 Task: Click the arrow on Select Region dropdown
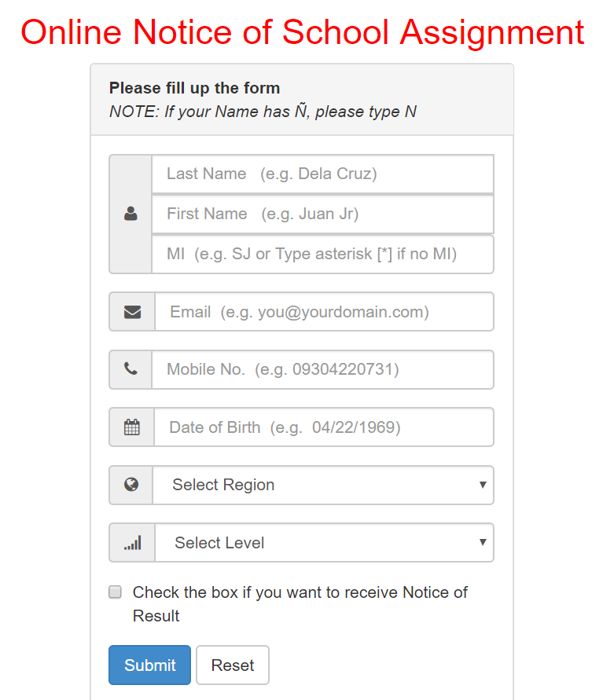click(483, 485)
